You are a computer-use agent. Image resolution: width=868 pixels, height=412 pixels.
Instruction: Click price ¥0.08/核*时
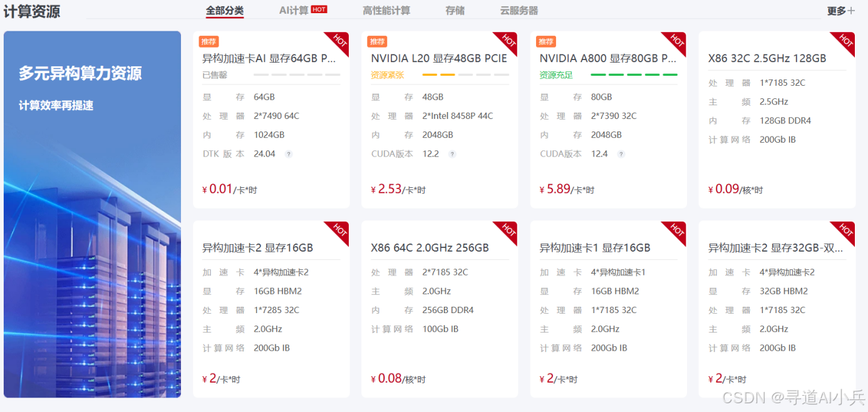coord(398,378)
